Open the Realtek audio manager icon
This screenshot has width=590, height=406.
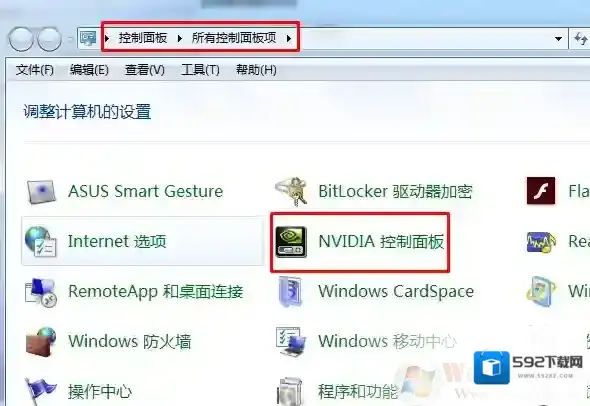coord(541,242)
